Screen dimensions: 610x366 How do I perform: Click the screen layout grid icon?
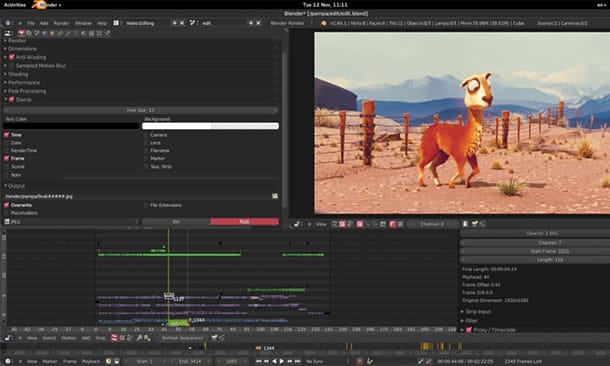[x=116, y=23]
